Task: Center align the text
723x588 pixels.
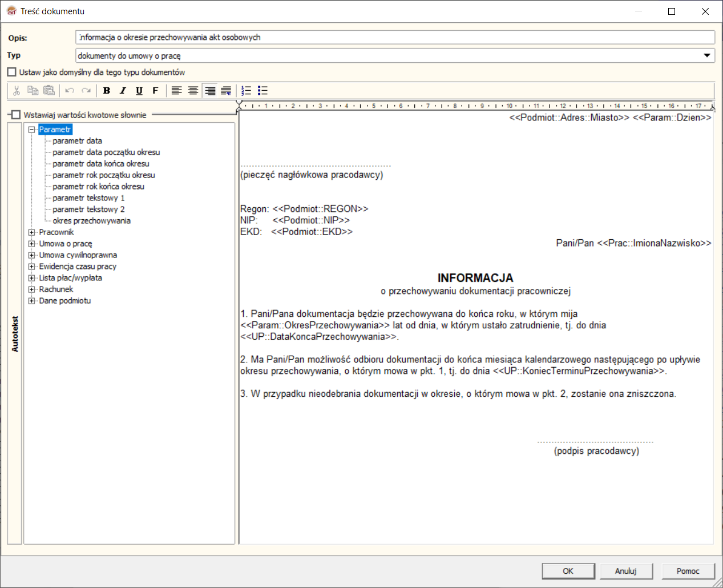Action: pos(193,91)
